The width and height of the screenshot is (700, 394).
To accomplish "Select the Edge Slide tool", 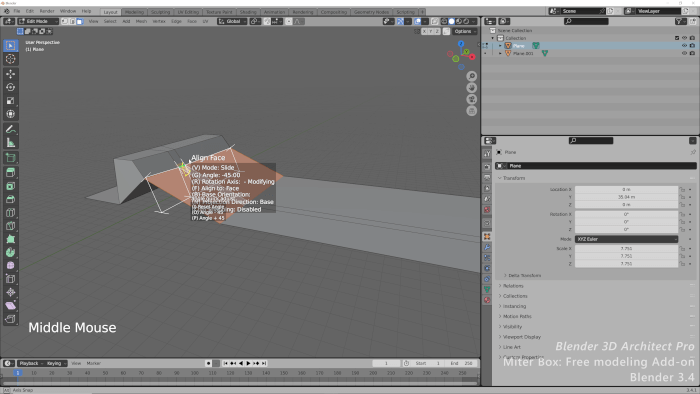I will (11, 279).
